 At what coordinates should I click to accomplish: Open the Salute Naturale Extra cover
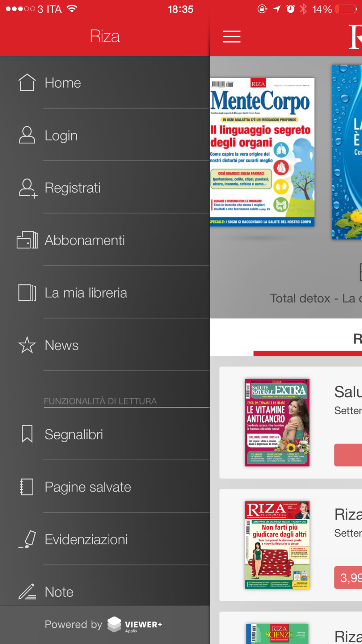pyautogui.click(x=277, y=422)
